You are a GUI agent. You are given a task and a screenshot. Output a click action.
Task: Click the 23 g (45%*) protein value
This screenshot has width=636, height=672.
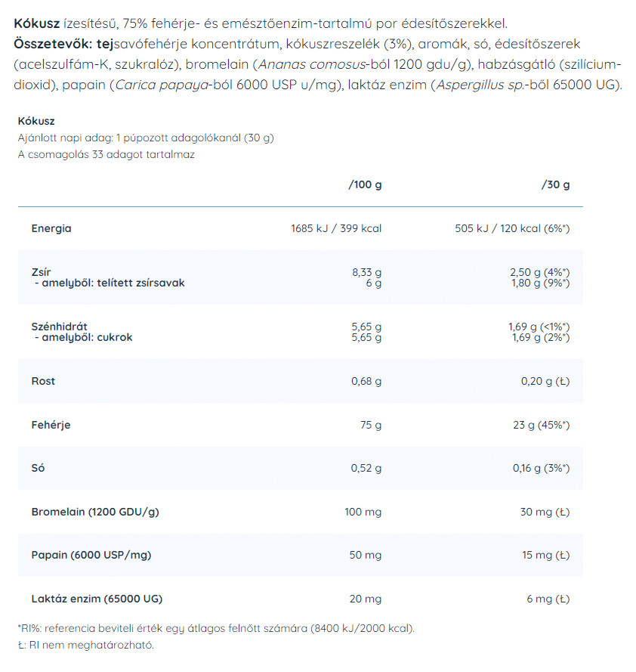tap(541, 425)
